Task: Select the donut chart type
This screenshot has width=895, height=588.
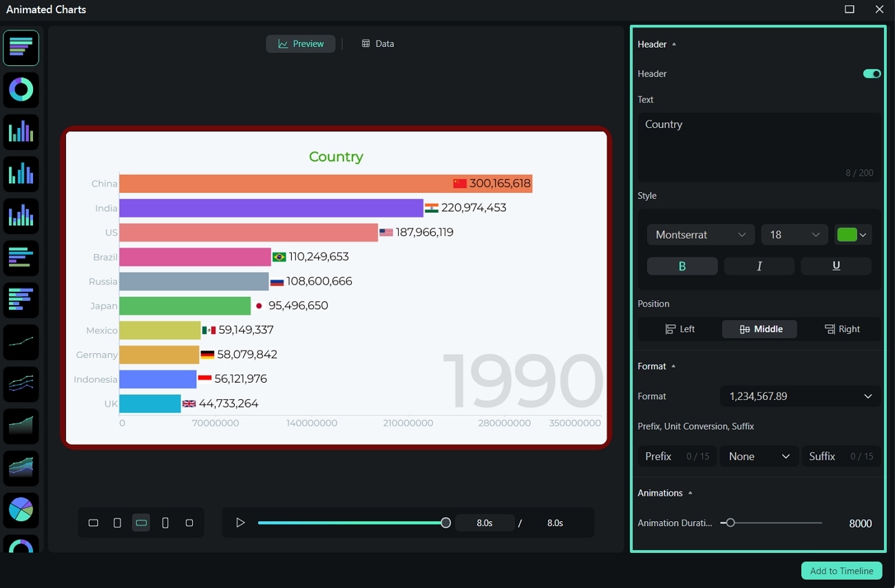Action: tap(21, 90)
